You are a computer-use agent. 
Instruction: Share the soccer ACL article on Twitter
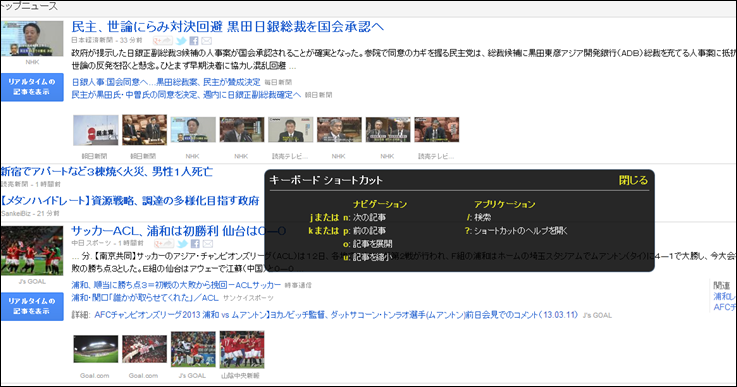pyautogui.click(x=182, y=244)
